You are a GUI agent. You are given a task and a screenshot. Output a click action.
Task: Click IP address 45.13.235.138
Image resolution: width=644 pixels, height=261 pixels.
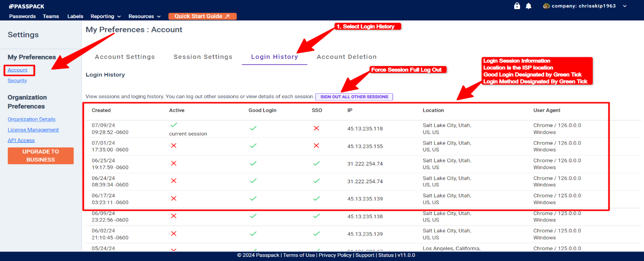coord(365,216)
